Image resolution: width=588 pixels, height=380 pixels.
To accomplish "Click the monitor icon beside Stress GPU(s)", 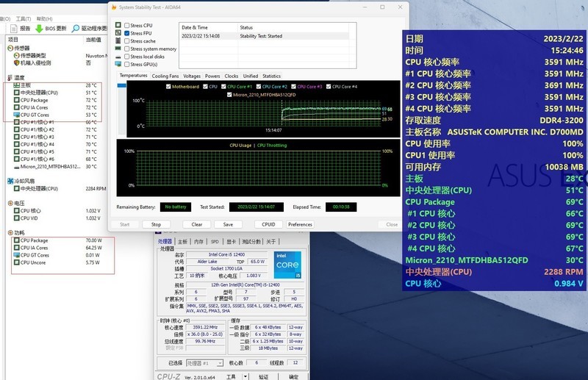I will pos(118,64).
